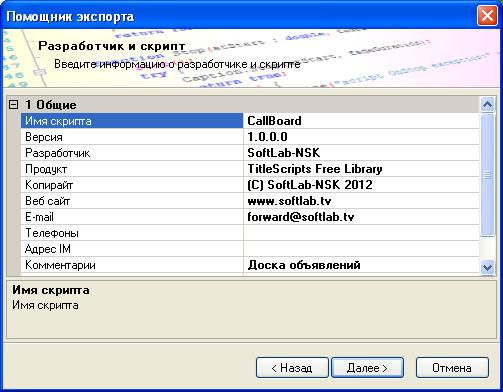Click the 'forward@softlab.tv' value
The height and width of the screenshot is (392, 503).
pos(362,217)
